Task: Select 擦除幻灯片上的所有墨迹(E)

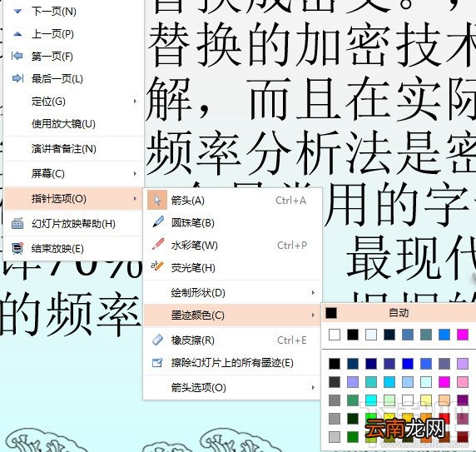Action: [x=232, y=363]
